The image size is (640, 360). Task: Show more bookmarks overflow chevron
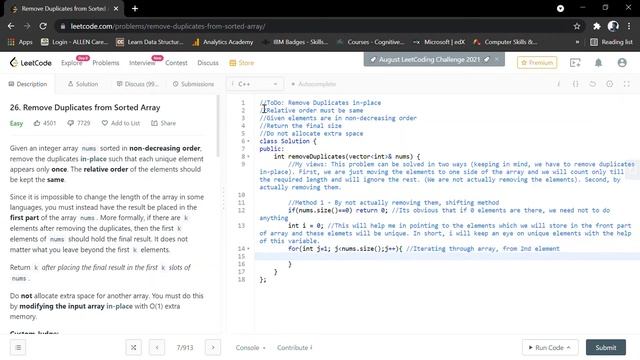[x=577, y=42]
